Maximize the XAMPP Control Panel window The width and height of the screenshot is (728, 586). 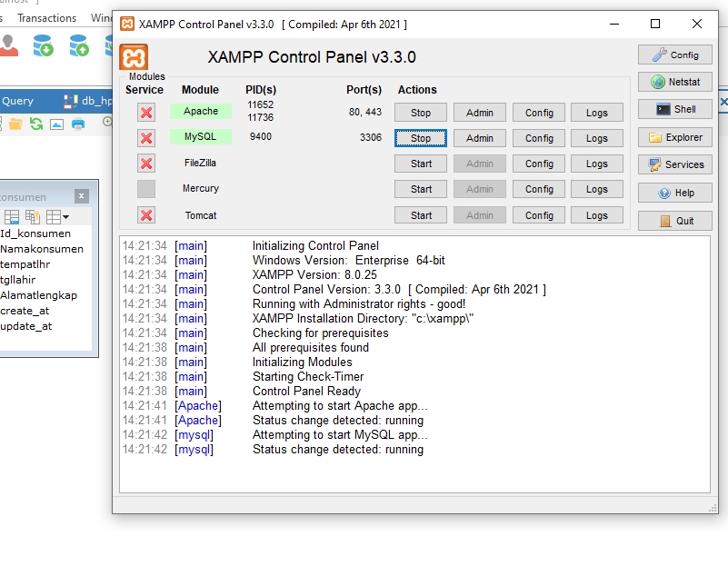click(655, 24)
